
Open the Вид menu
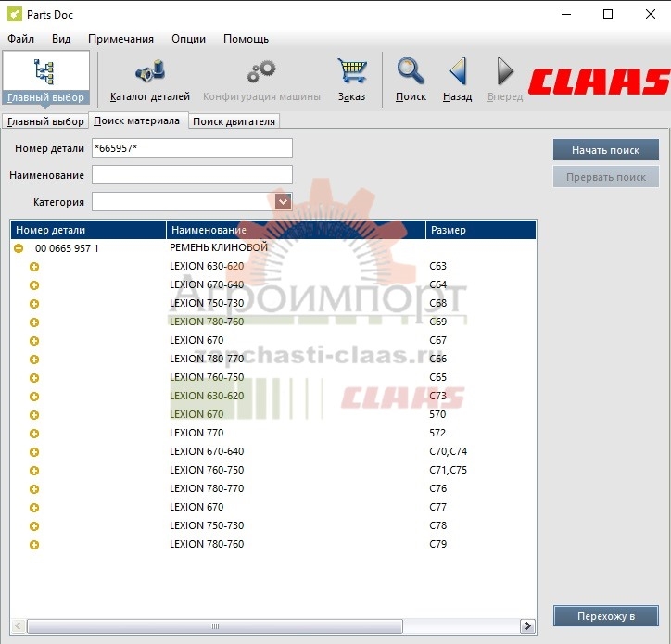pyautogui.click(x=61, y=39)
